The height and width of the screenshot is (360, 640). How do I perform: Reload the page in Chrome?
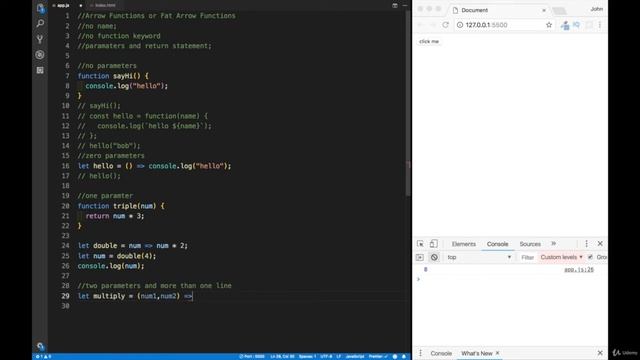click(x=445, y=25)
